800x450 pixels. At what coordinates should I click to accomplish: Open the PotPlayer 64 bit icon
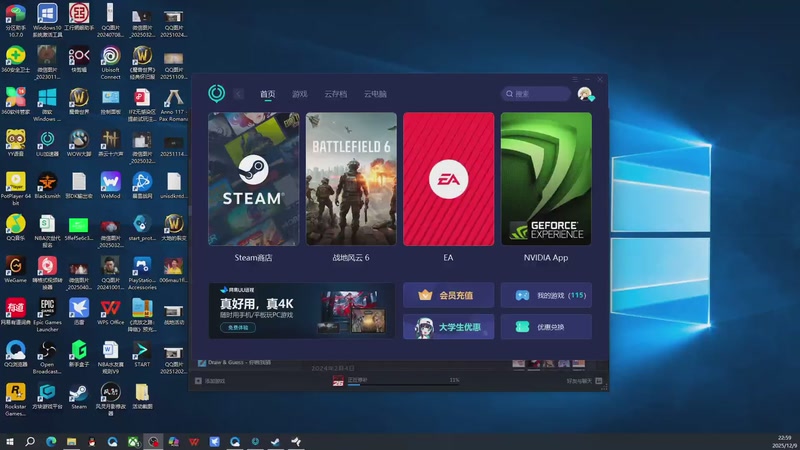point(15,189)
